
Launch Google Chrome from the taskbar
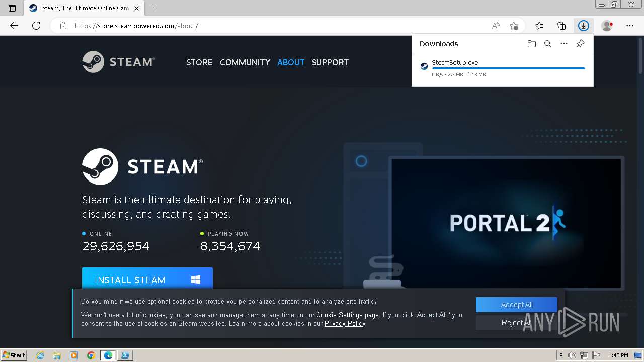click(91, 355)
